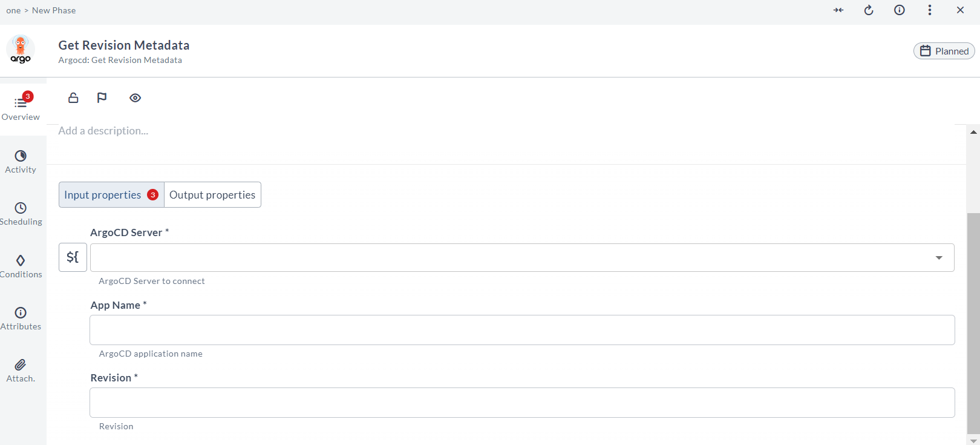This screenshot has height=445, width=980.
Task: Click the info icon in header
Action: [900, 10]
